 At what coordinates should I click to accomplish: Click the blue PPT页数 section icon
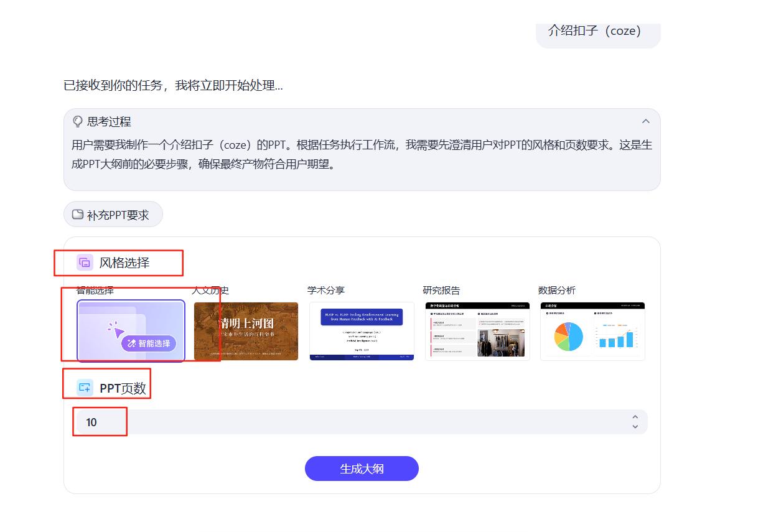[x=85, y=388]
